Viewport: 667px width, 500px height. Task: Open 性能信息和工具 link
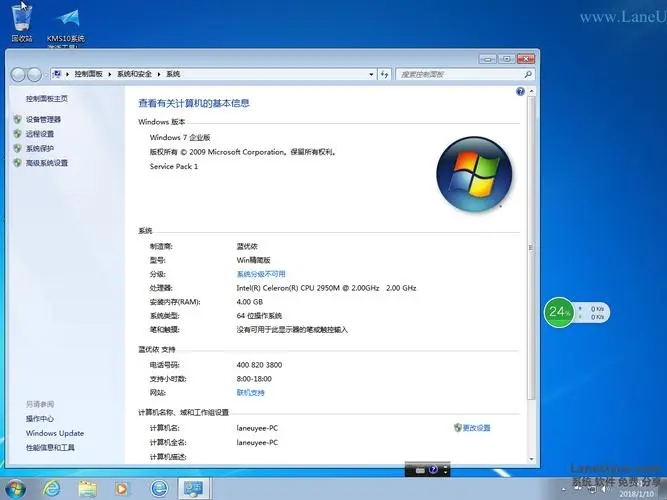coord(50,448)
